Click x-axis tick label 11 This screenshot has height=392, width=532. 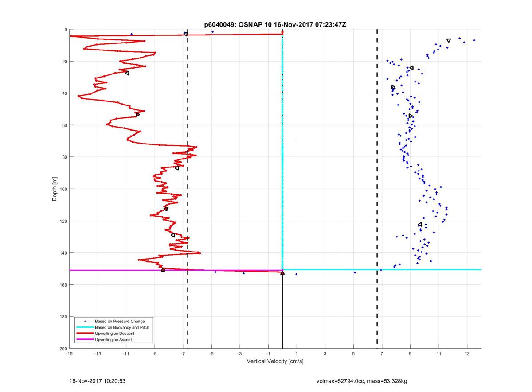(x=438, y=354)
